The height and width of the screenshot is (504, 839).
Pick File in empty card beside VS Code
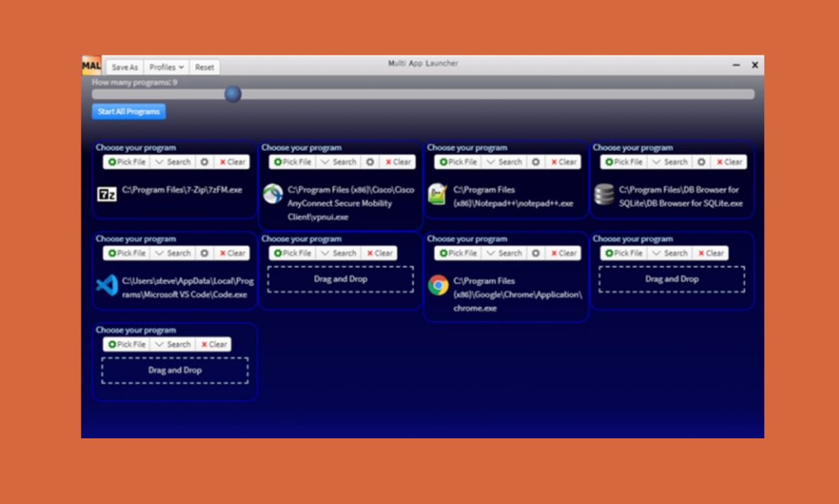[x=293, y=253]
